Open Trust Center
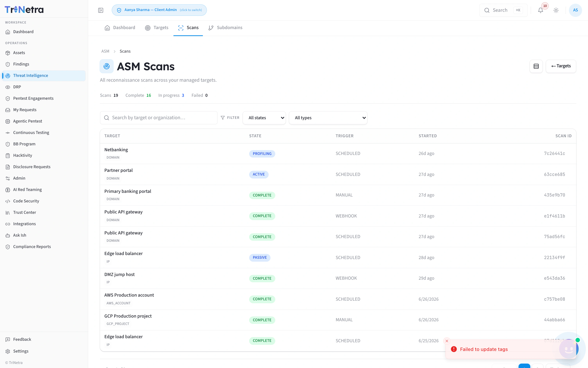The image size is (588, 368). [44, 213]
